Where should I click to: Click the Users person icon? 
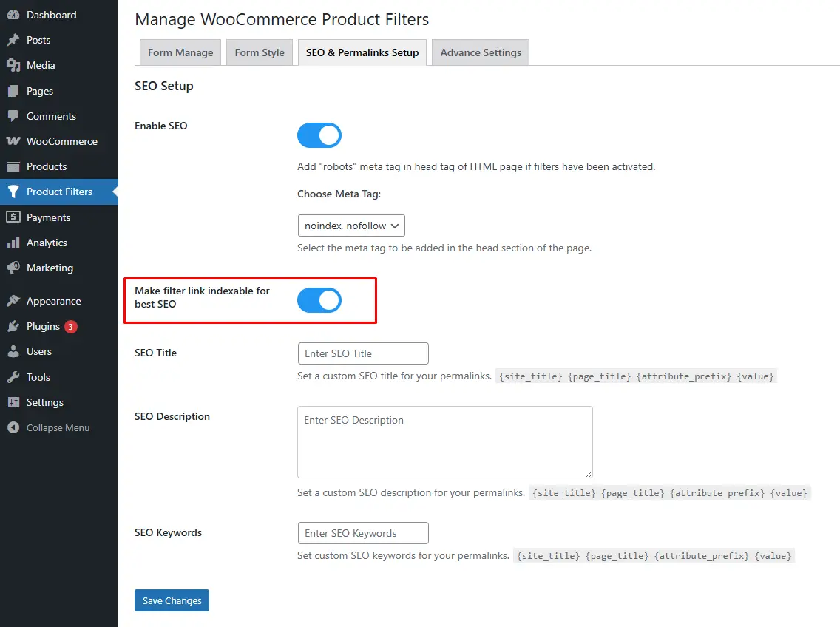13,351
